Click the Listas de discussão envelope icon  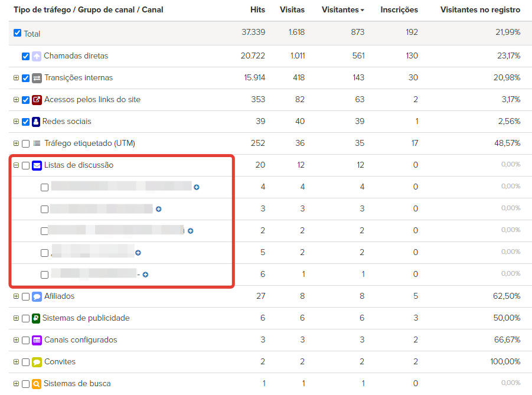click(37, 165)
